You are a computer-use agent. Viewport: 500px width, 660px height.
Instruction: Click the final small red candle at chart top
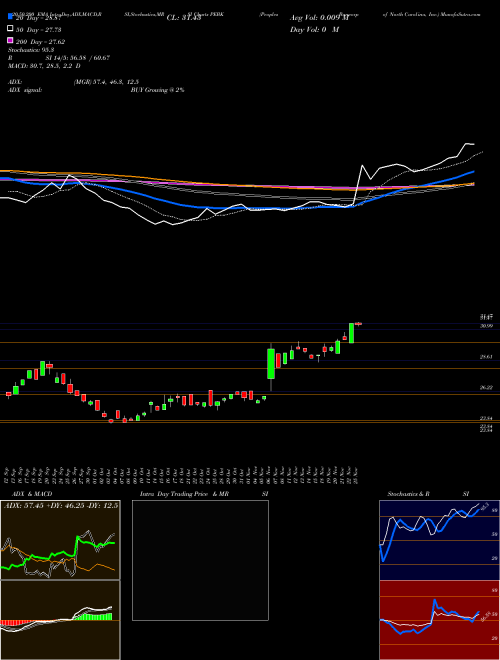359,324
